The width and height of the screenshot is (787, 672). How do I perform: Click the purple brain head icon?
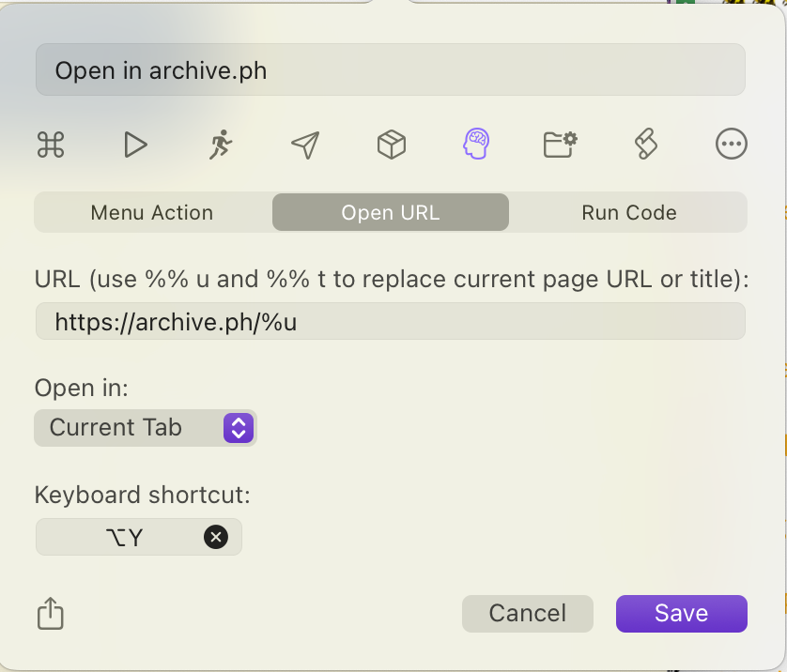[x=476, y=144]
